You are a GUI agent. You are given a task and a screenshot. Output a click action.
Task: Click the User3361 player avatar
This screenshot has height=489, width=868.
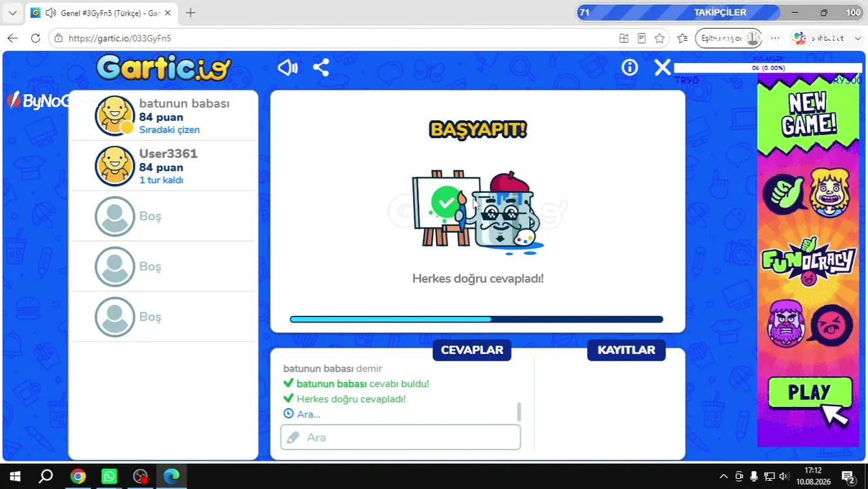coord(115,166)
